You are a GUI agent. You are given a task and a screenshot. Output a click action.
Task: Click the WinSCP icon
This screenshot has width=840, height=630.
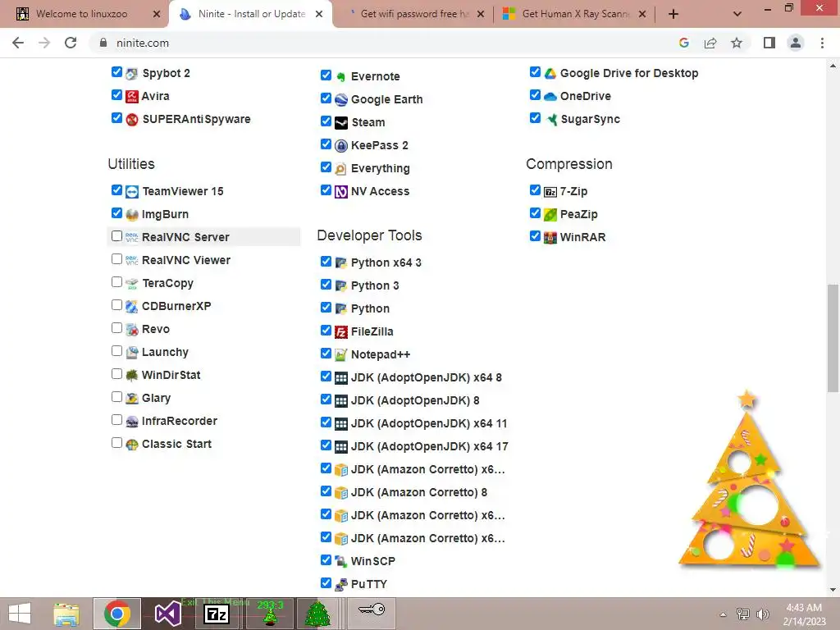coord(341,561)
